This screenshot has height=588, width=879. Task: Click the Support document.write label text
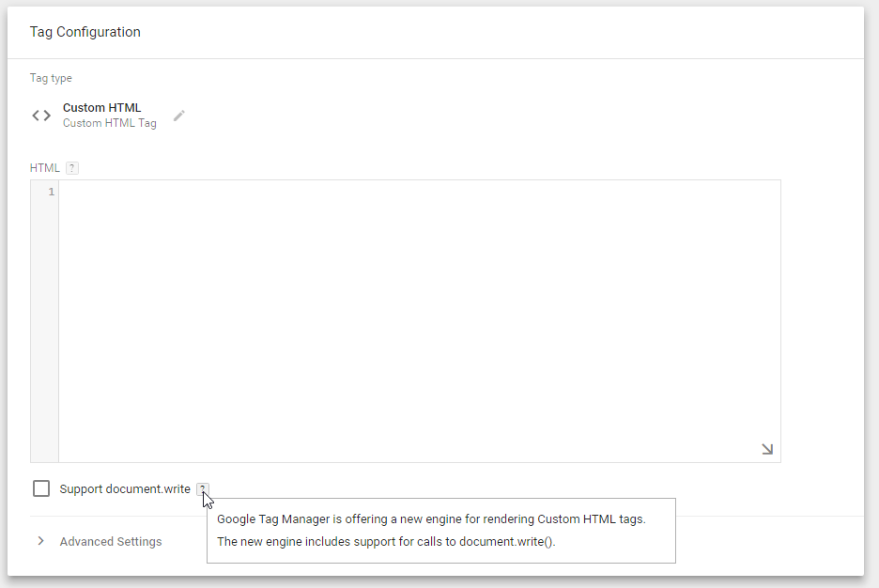coord(125,489)
